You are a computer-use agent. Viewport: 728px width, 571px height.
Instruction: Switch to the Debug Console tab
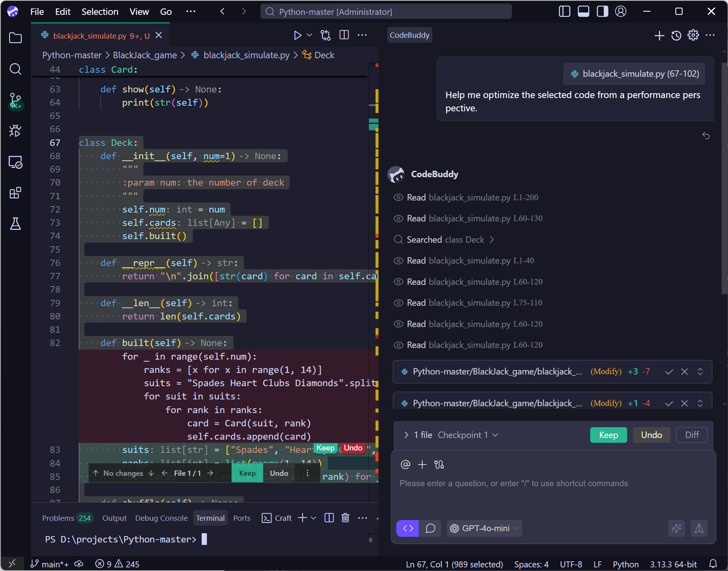pyautogui.click(x=161, y=518)
